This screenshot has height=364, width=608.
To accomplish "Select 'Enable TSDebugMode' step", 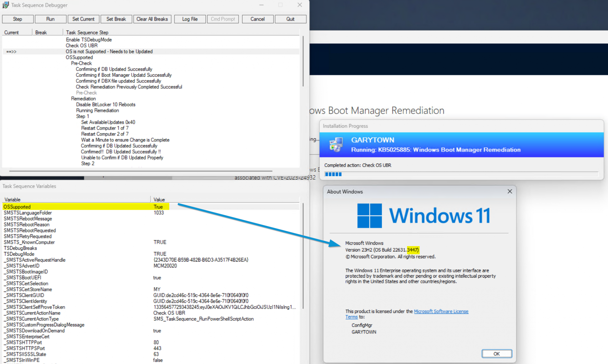I will pos(89,39).
